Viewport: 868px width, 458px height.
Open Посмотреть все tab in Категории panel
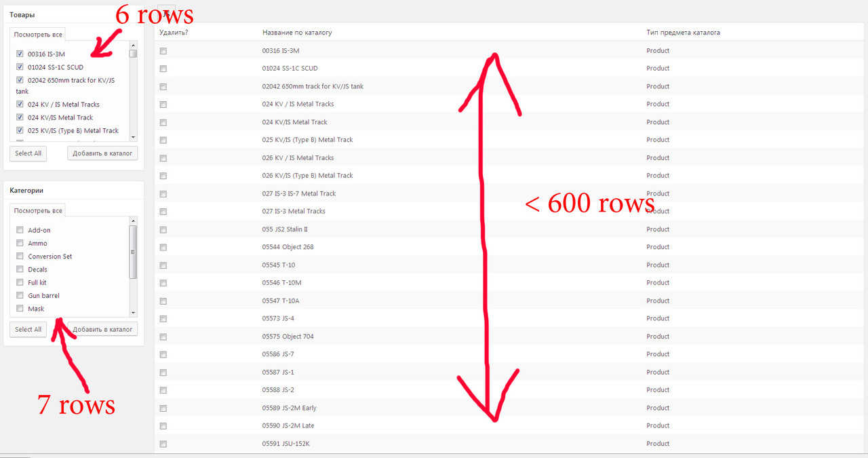tap(38, 210)
